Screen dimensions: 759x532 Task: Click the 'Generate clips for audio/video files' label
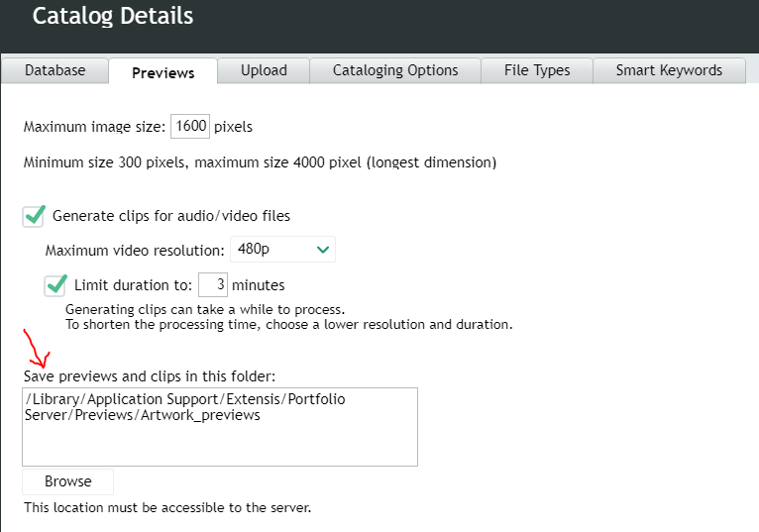point(170,216)
